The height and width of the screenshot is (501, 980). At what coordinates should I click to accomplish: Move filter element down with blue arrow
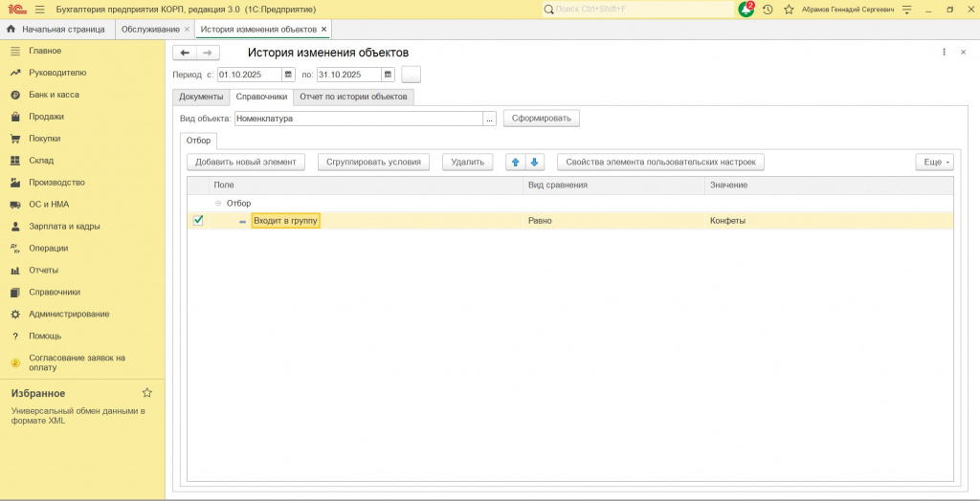click(x=534, y=162)
